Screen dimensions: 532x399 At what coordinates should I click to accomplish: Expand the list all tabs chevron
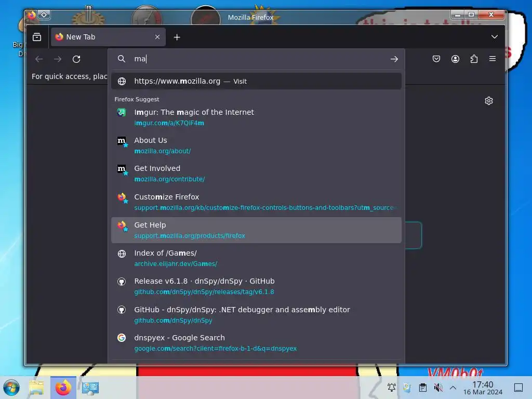(495, 37)
